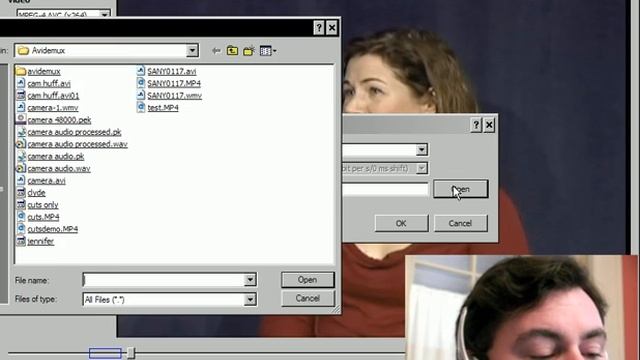
Task: Select camera audio processed.wav file
Action: [x=78, y=144]
